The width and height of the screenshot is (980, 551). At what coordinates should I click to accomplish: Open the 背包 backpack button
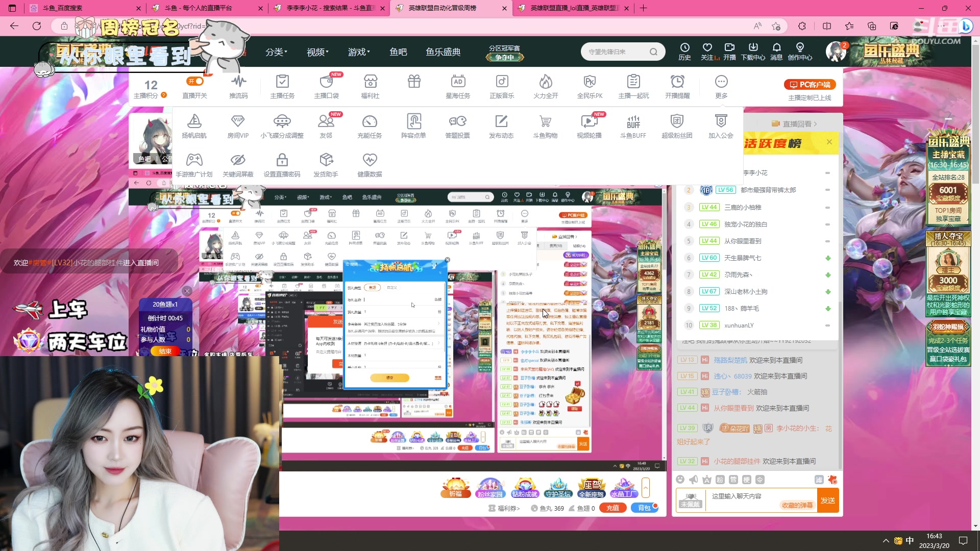[x=645, y=508]
